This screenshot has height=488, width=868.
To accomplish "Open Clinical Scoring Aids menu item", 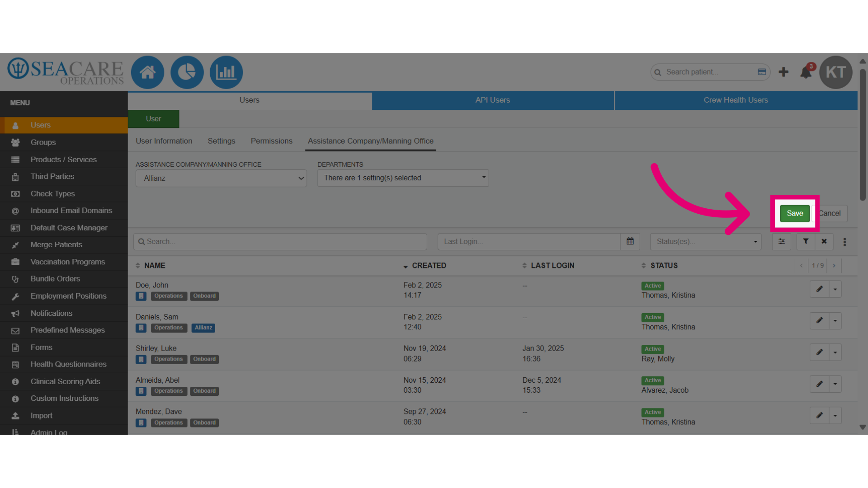I will pyautogui.click(x=64, y=382).
